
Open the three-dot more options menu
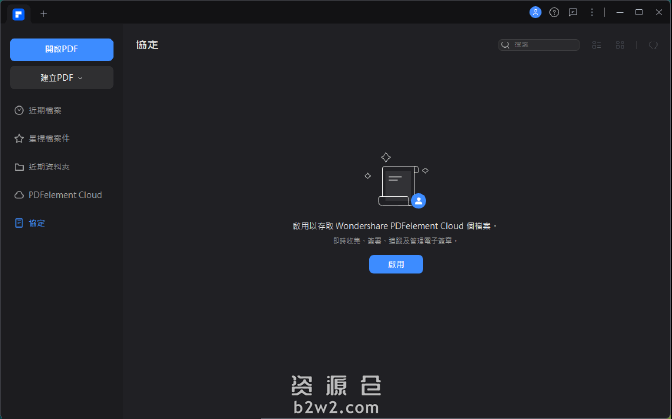[592, 12]
